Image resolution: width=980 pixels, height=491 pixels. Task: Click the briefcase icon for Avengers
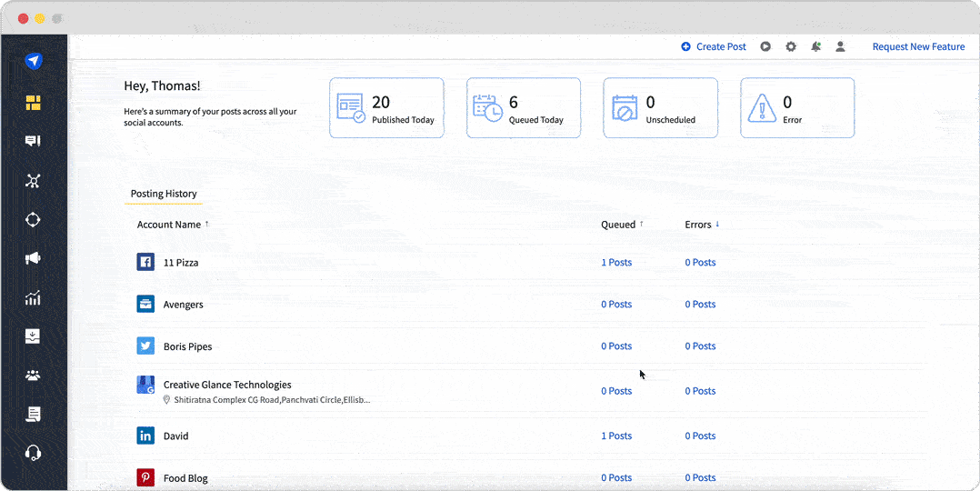(x=145, y=304)
